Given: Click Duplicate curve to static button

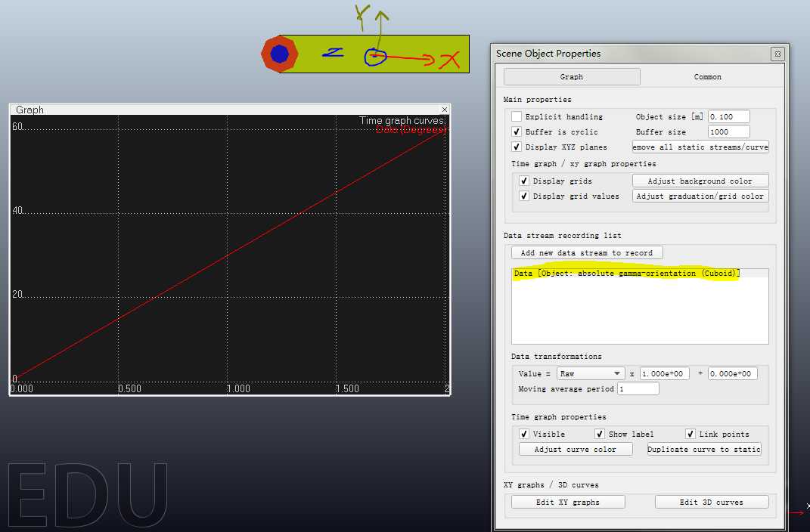Looking at the screenshot, I should click(704, 450).
